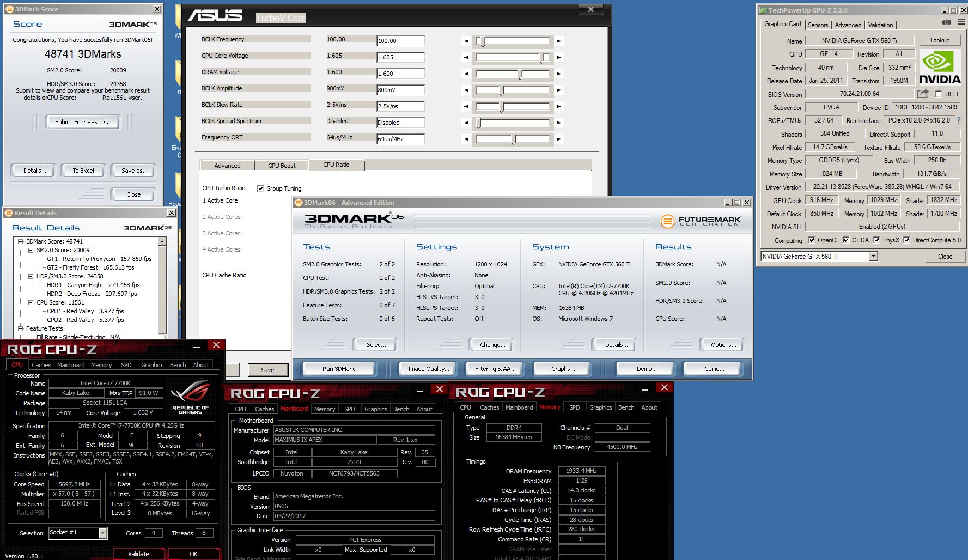This screenshot has height=560, width=968.
Task: Select the GPU Boost tab in TurboV
Action: tap(282, 166)
